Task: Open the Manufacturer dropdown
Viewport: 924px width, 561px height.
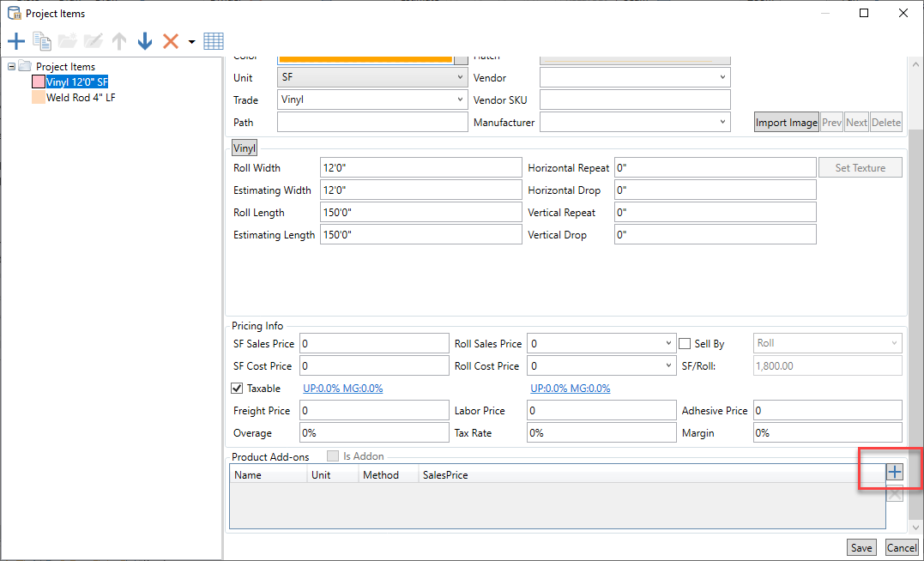Action: click(635, 122)
